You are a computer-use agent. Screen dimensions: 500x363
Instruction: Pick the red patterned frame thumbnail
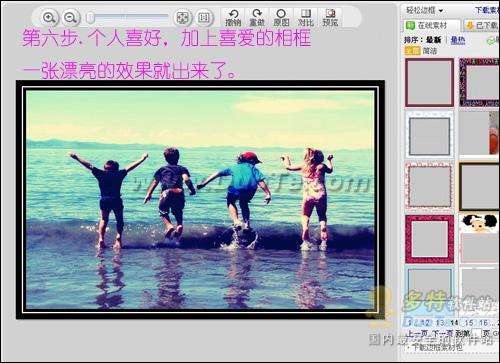[429, 239]
